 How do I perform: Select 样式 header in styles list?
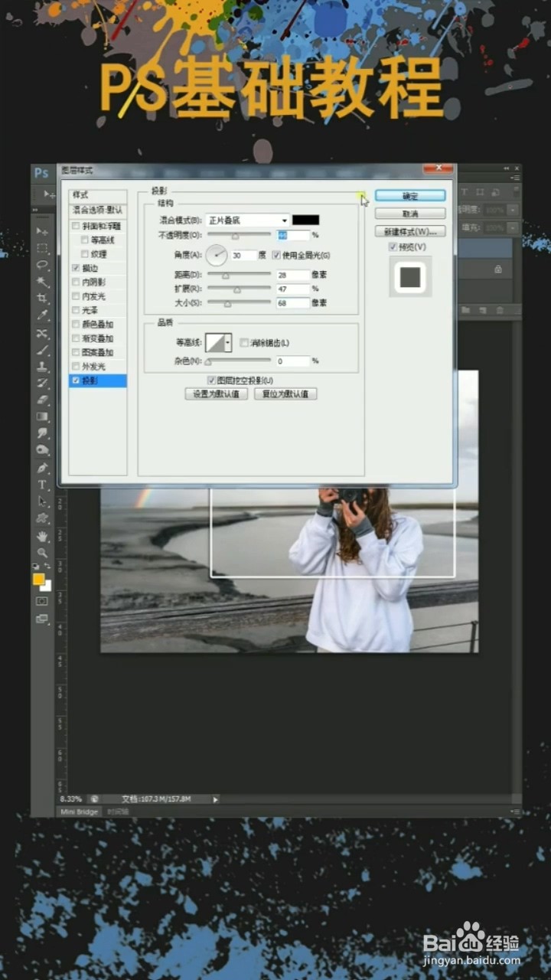click(x=98, y=196)
